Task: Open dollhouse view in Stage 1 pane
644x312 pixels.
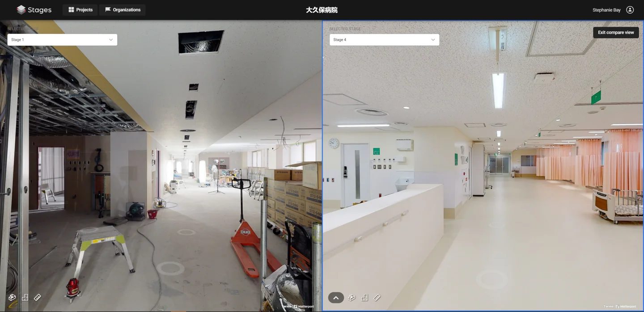Action: pos(12,297)
